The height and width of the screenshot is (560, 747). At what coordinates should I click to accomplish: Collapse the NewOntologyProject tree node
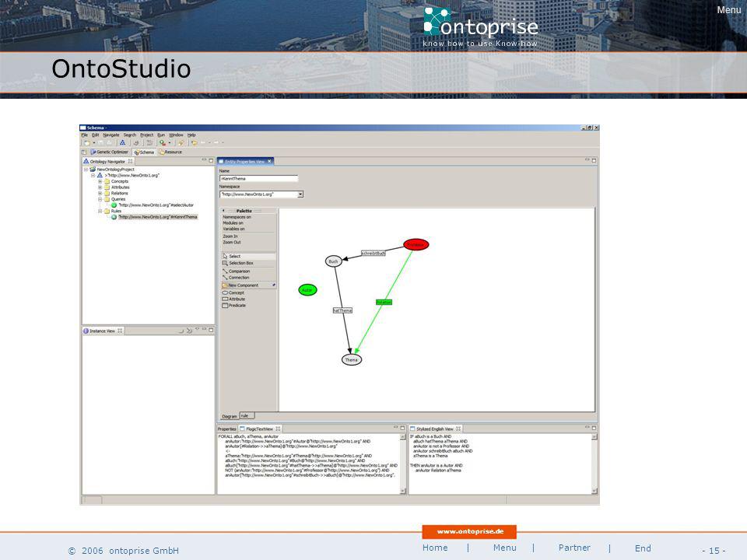[86, 170]
